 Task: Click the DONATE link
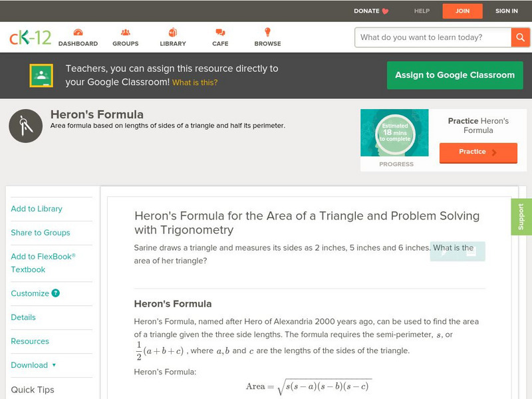point(366,11)
